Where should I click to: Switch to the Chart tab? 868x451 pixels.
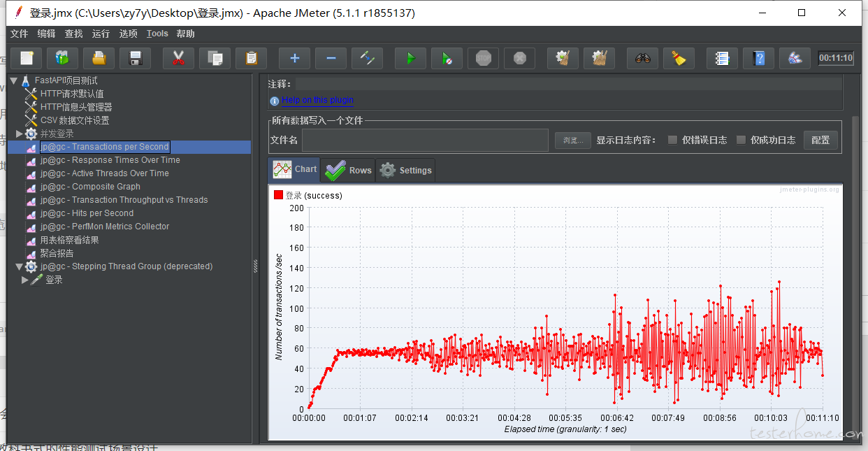[295, 170]
